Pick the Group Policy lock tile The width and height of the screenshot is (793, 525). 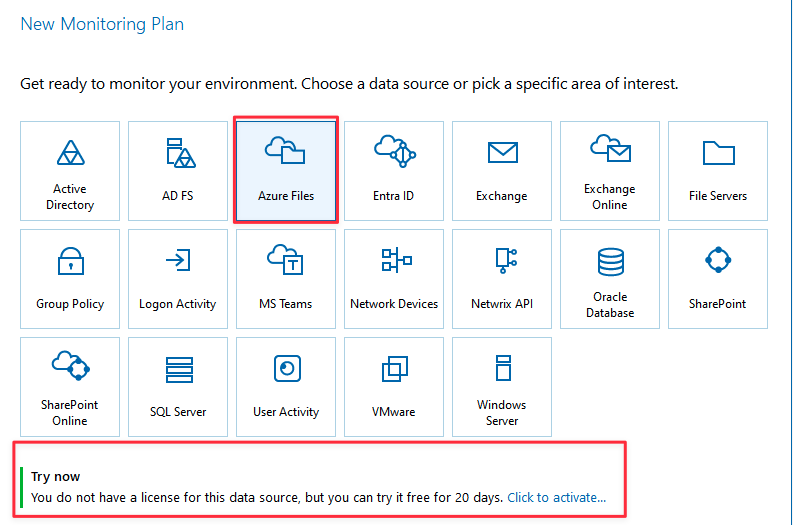(70, 279)
